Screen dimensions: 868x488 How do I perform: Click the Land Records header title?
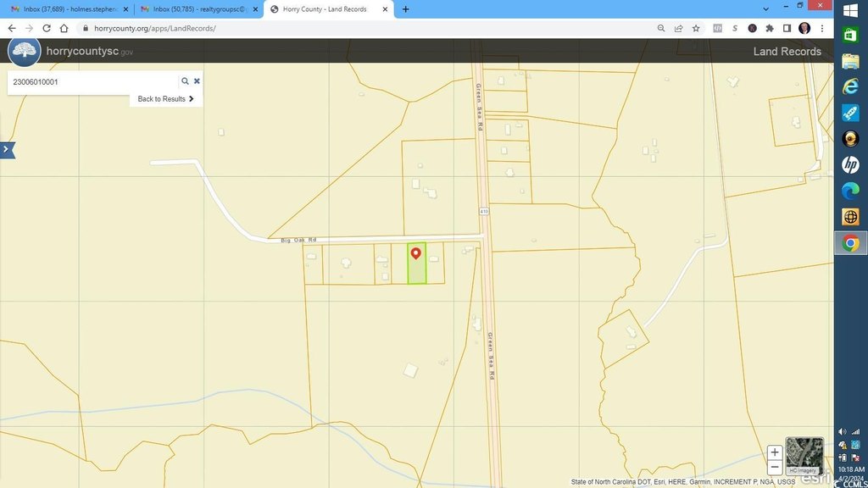(787, 52)
